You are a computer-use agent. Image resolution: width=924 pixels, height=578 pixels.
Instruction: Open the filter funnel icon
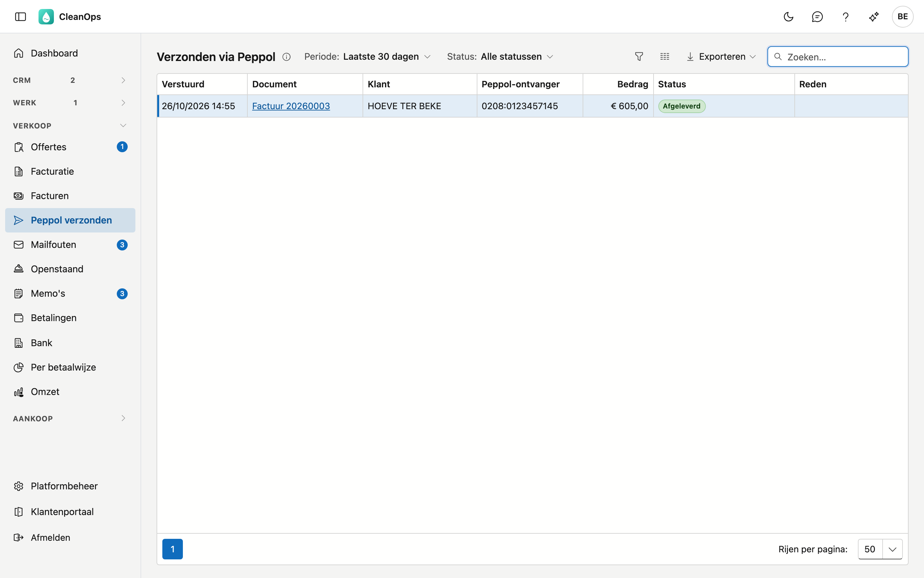pos(639,57)
